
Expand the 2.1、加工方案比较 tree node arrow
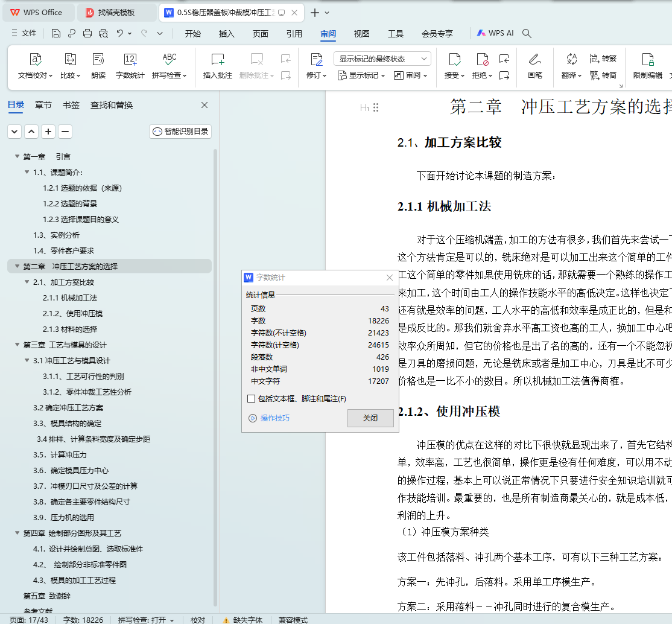click(27, 282)
